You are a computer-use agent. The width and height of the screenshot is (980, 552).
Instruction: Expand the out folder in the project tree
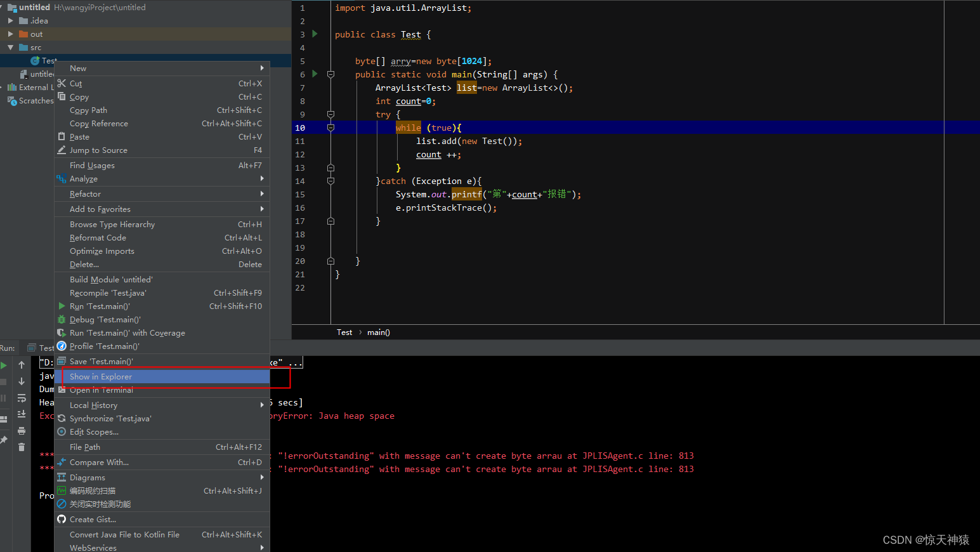click(x=10, y=34)
